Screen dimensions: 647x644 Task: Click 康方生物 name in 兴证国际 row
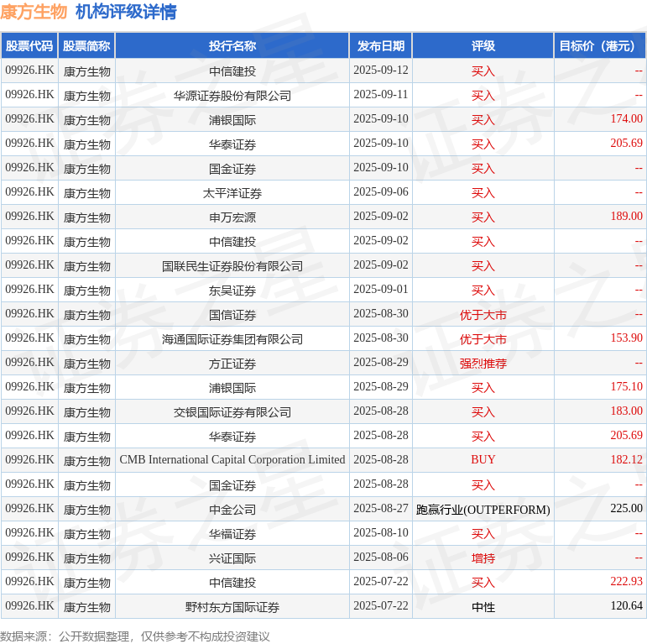[86, 558]
